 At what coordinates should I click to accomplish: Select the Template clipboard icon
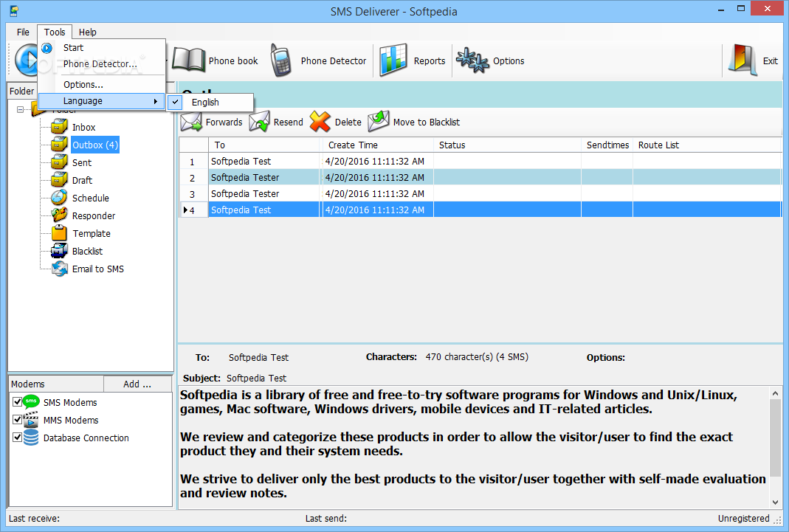click(x=59, y=233)
